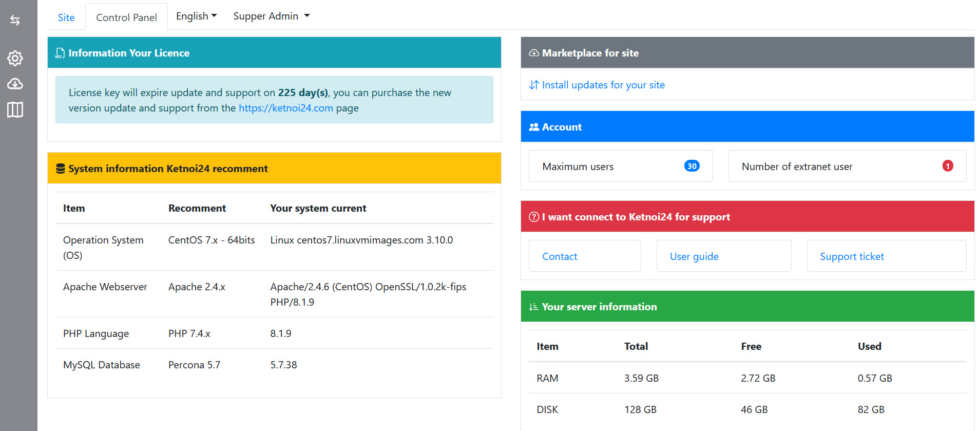Click the sort icon by server information
The width and height of the screenshot is (980, 431).
pyautogui.click(x=534, y=307)
